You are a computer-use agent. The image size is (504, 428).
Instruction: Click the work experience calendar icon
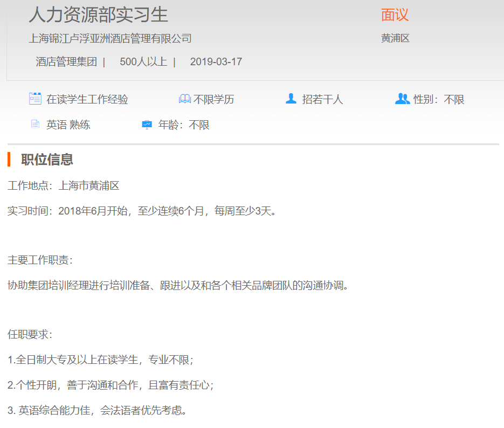(x=35, y=99)
